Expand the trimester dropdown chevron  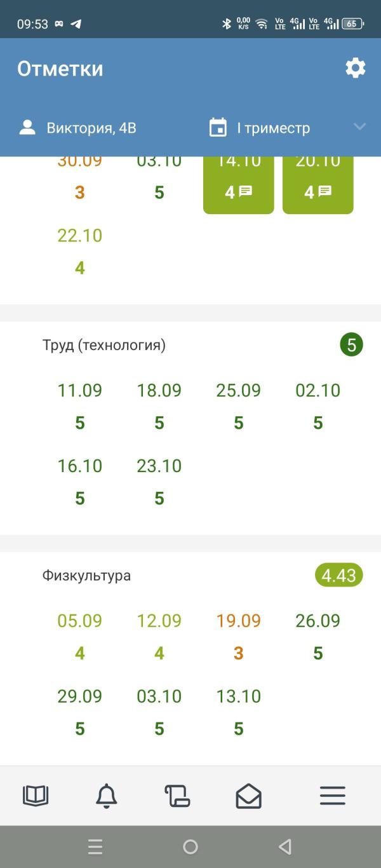tap(359, 127)
